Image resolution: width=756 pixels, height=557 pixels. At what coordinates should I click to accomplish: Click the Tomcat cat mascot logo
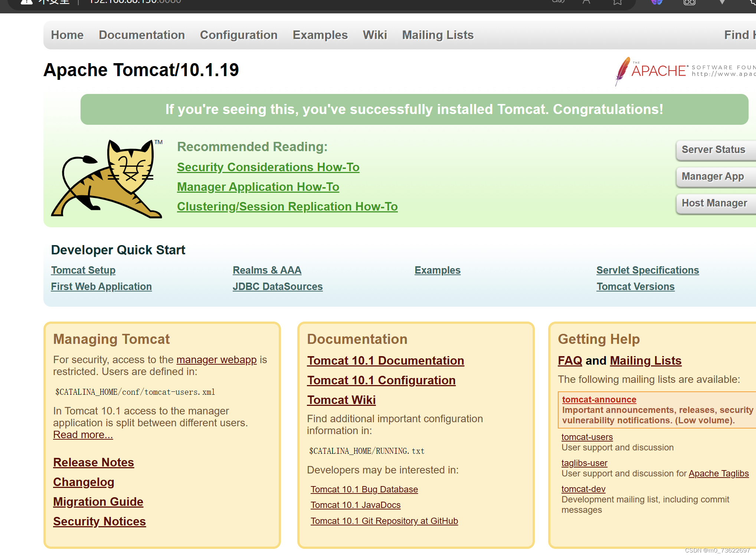pos(107,179)
